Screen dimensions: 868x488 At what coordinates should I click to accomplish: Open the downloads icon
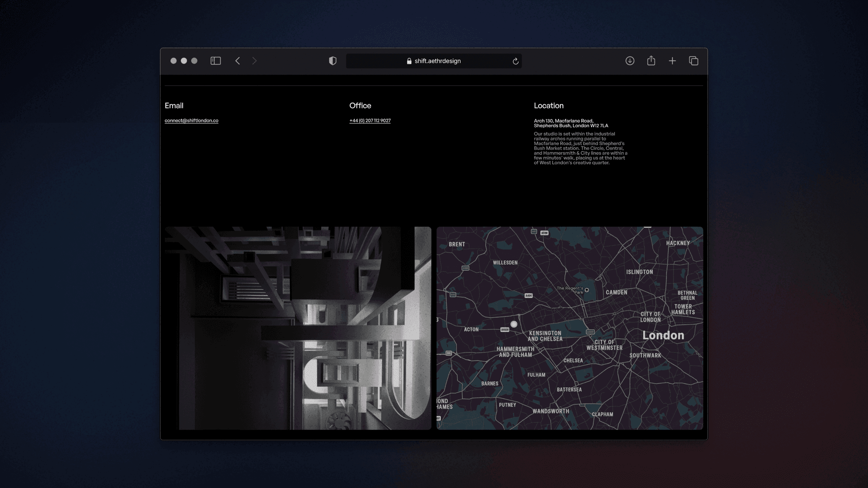630,61
